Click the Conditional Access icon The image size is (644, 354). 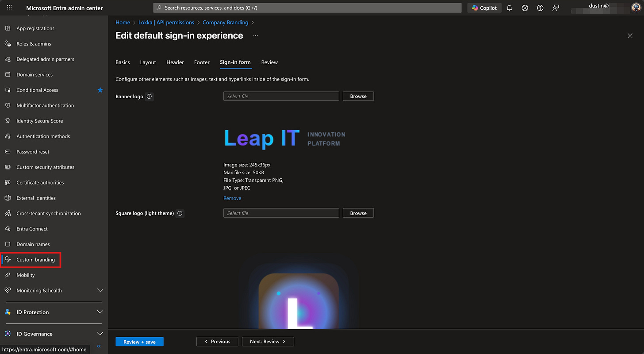click(8, 90)
